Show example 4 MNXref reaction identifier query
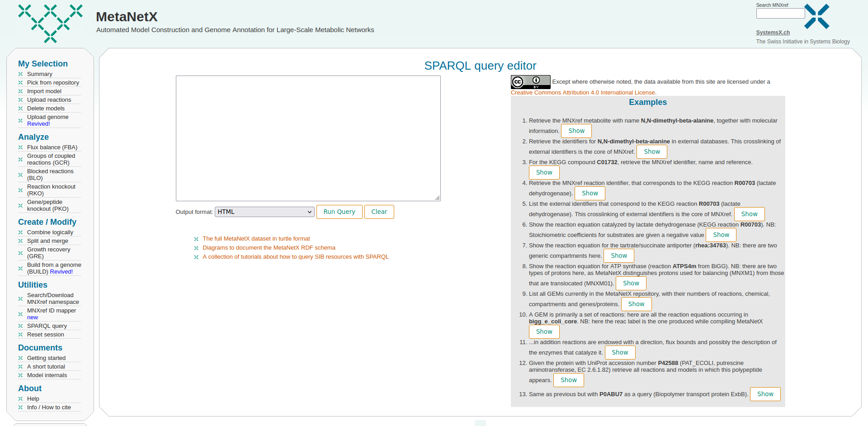This screenshot has height=426, width=868. (x=590, y=193)
